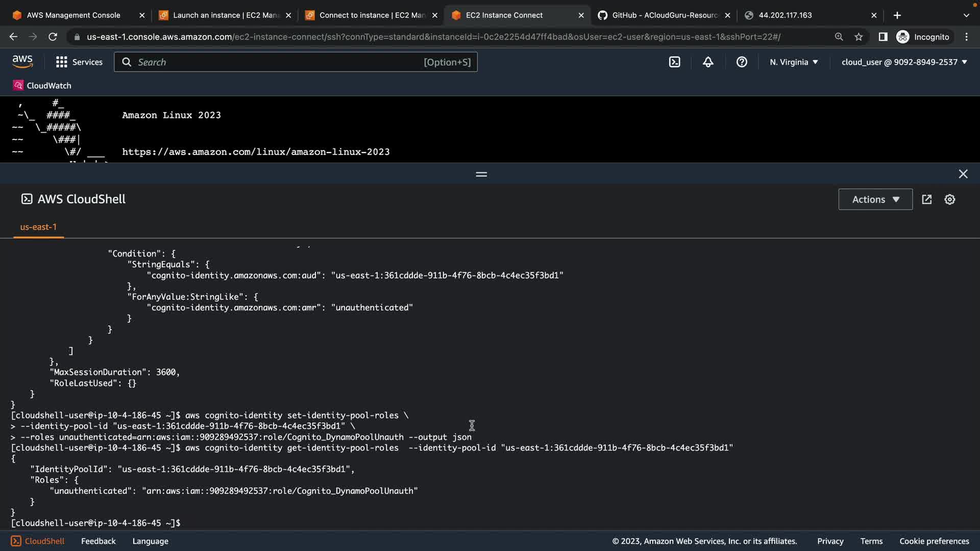This screenshot has height=551, width=980.
Task: Open CloudShell settings gear
Action: pyautogui.click(x=949, y=199)
